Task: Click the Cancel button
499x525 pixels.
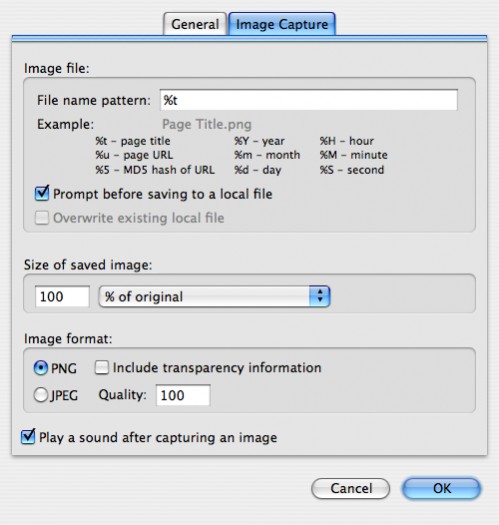Action: (x=351, y=489)
